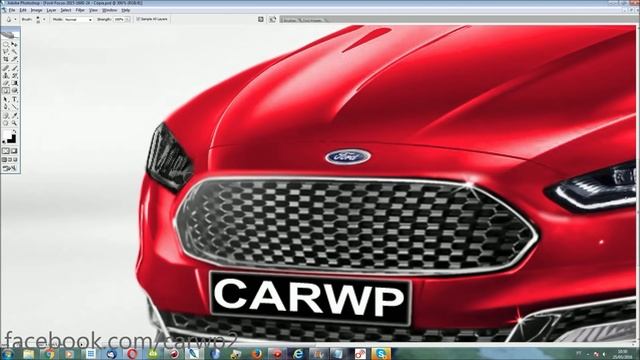The height and width of the screenshot is (360, 640).
Task: Open the View menu
Action: pyautogui.click(x=93, y=10)
